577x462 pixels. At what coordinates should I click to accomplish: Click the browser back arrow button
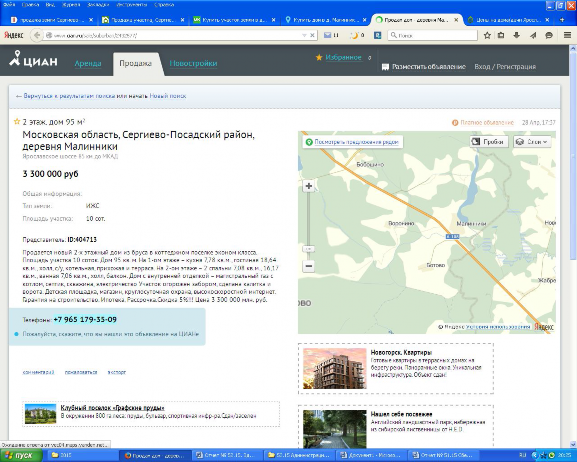pos(36,35)
